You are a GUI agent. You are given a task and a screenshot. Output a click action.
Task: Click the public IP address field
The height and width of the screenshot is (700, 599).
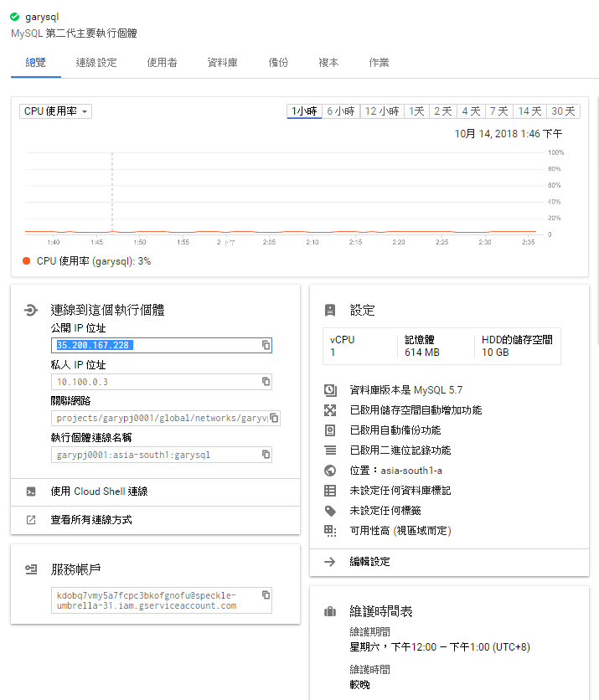161,345
